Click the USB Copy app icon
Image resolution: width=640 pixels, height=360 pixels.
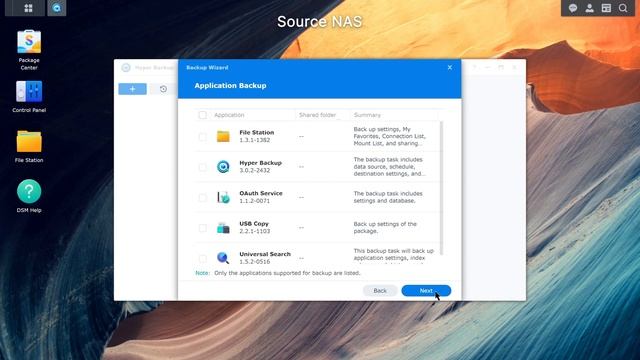click(x=223, y=227)
